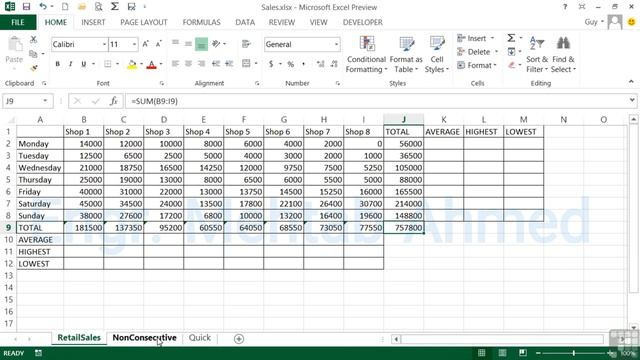Toggle Top Align alignment
Image resolution: width=640 pixels, height=360 pixels.
[x=175, y=43]
